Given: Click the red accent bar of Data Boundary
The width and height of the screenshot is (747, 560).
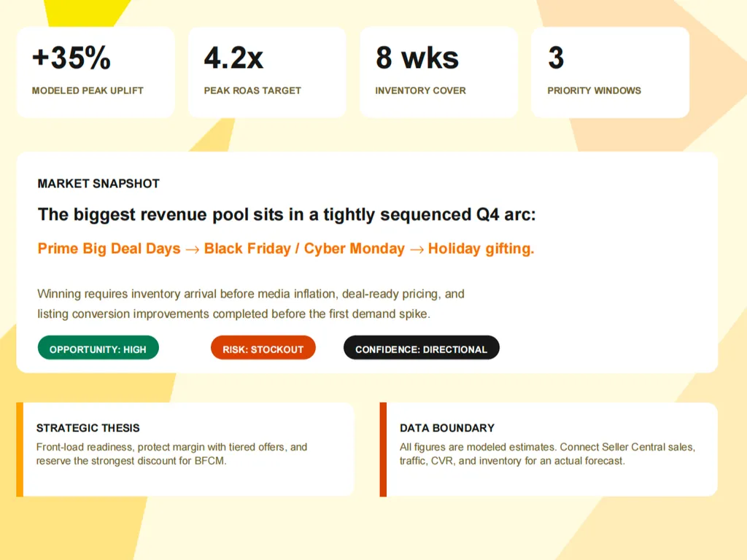Looking at the screenshot, I should pos(383,449).
